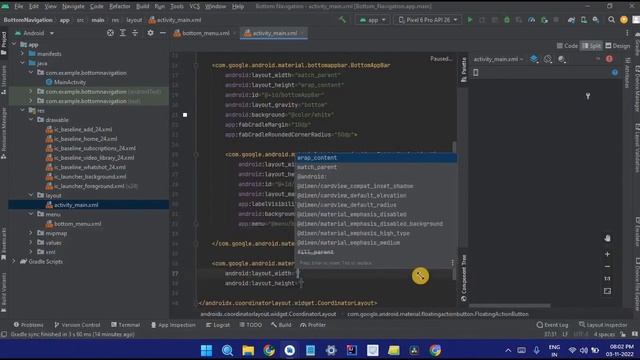Open the Build menu
The image size is (640, 360).
point(142,6)
